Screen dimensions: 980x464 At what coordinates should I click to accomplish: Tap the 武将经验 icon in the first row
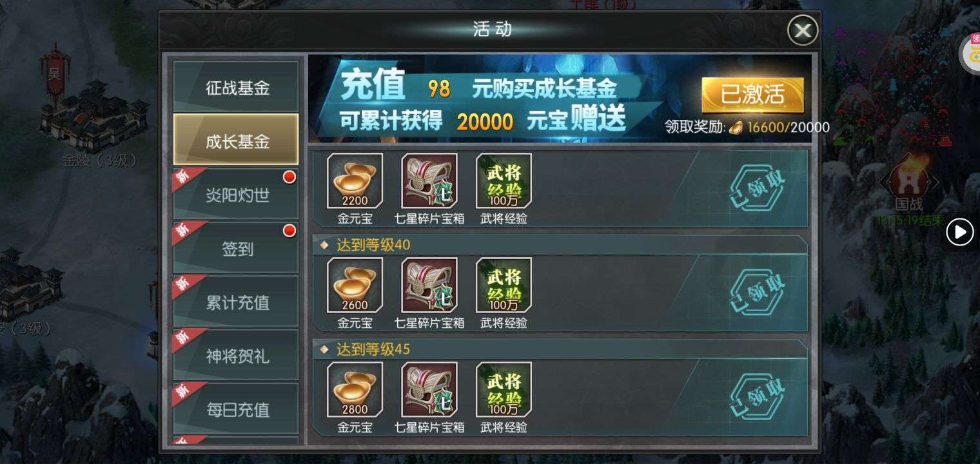click(504, 180)
